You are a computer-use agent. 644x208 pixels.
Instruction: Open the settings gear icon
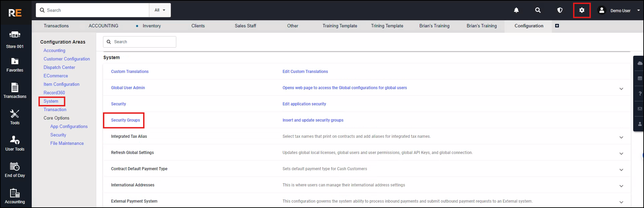click(582, 10)
